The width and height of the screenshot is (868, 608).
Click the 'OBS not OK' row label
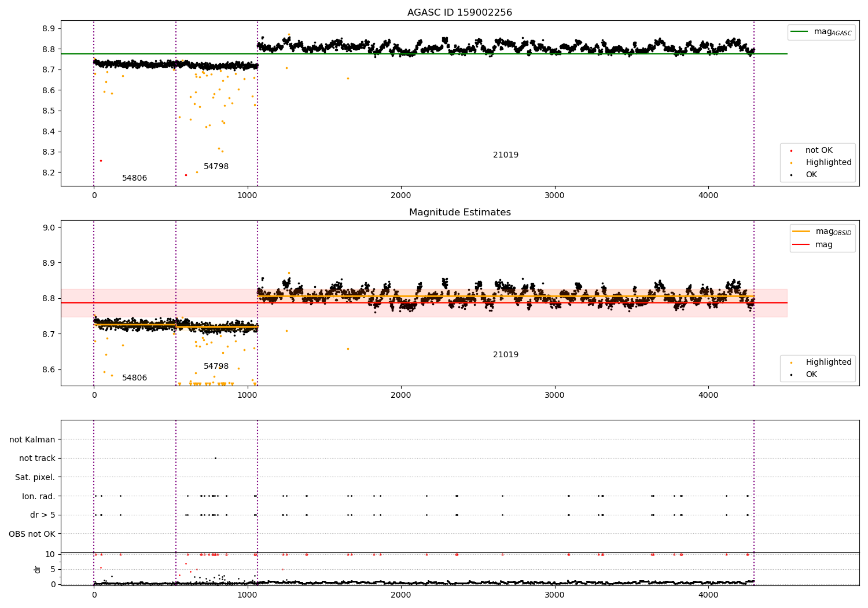(32, 534)
